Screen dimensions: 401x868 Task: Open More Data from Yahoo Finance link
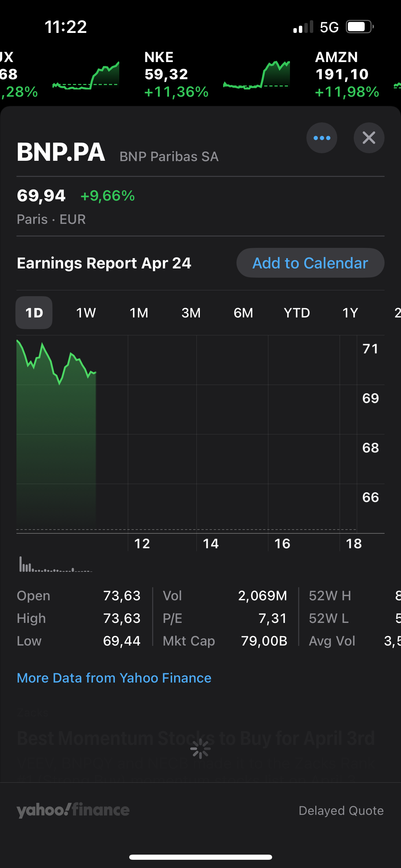click(x=114, y=678)
